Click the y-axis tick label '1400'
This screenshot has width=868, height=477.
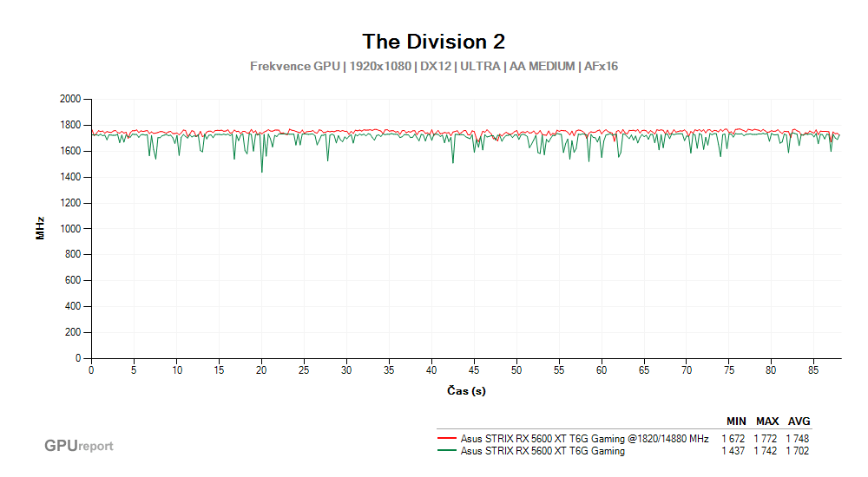tap(70, 177)
